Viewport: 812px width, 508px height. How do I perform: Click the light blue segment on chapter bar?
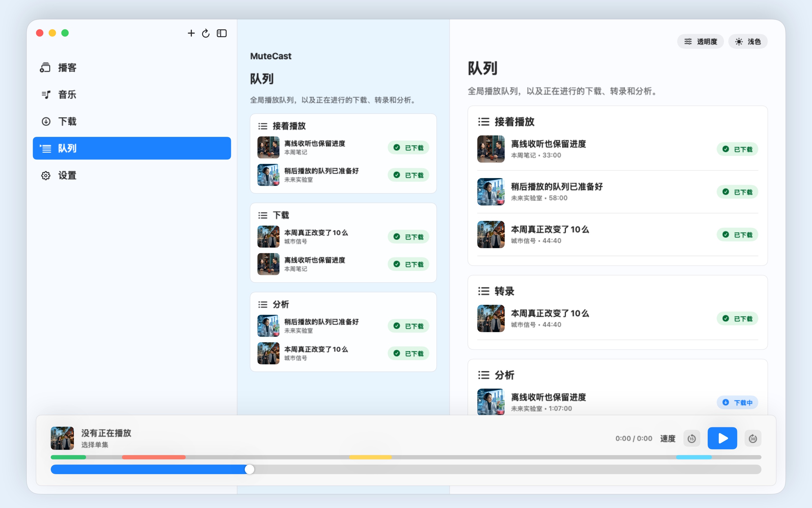click(694, 457)
